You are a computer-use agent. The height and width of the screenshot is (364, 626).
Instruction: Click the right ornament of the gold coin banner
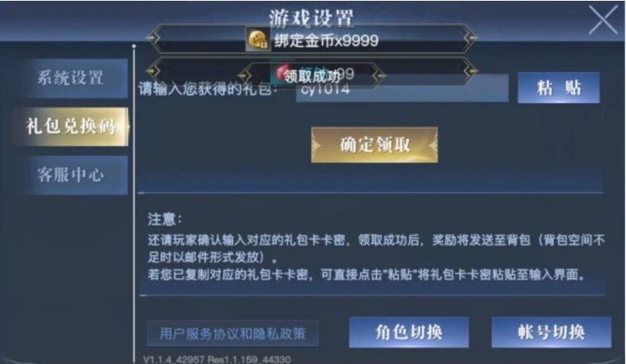tap(470, 38)
